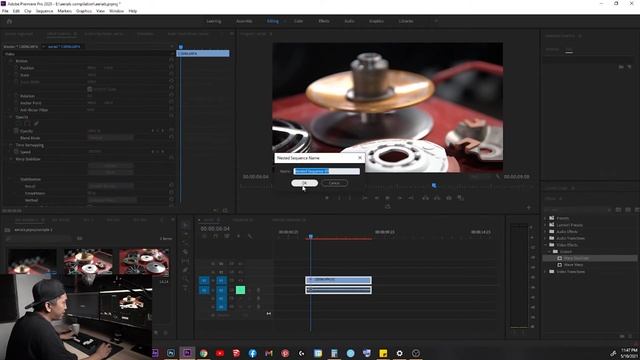This screenshot has width=640, height=360.
Task: Toggle insert sequences as nests icon
Action: point(204,236)
